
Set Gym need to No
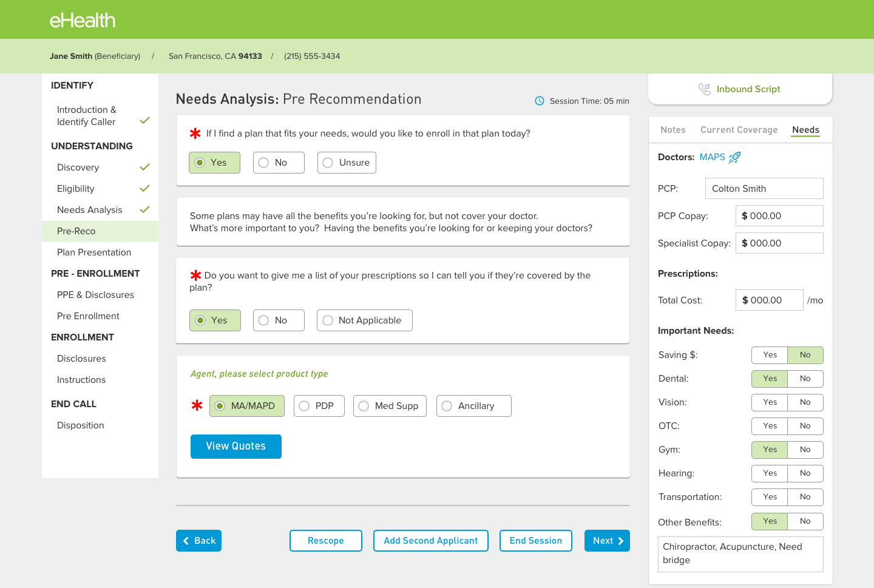pos(805,450)
